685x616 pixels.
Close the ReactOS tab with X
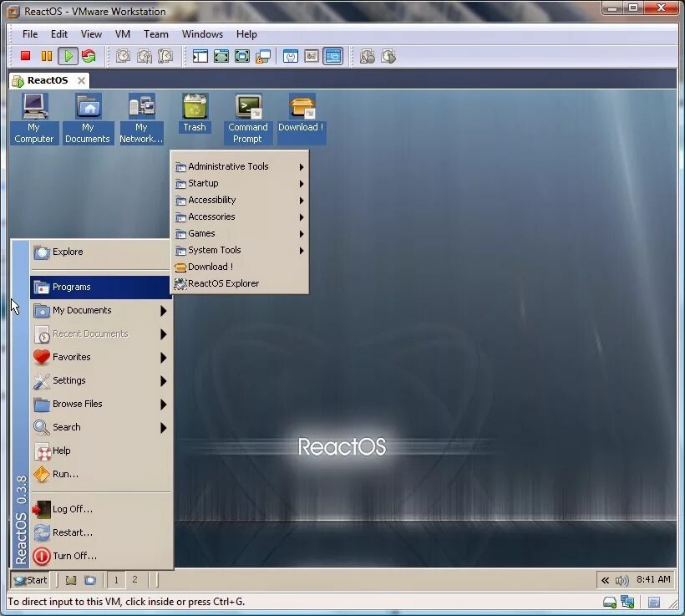tap(81, 80)
